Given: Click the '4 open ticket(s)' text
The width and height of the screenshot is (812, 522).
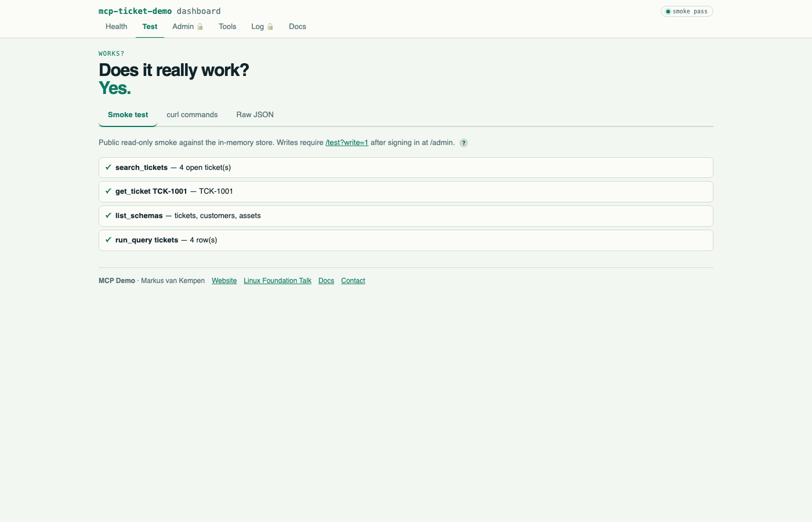Looking at the screenshot, I should tap(205, 168).
